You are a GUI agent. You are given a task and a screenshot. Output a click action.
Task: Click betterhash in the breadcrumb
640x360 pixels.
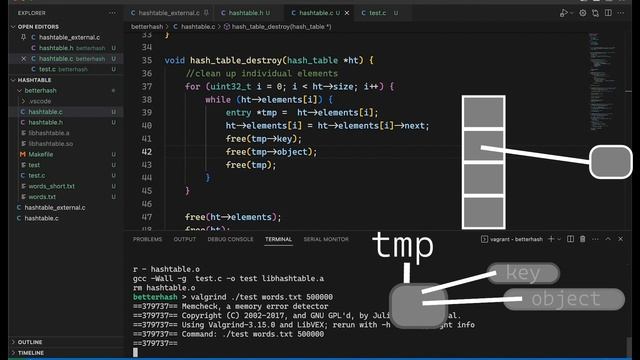click(x=147, y=27)
